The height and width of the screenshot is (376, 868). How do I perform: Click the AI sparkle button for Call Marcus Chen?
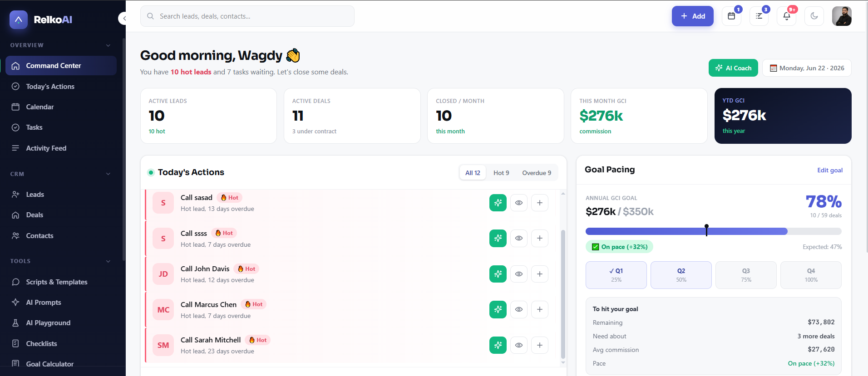tap(498, 309)
